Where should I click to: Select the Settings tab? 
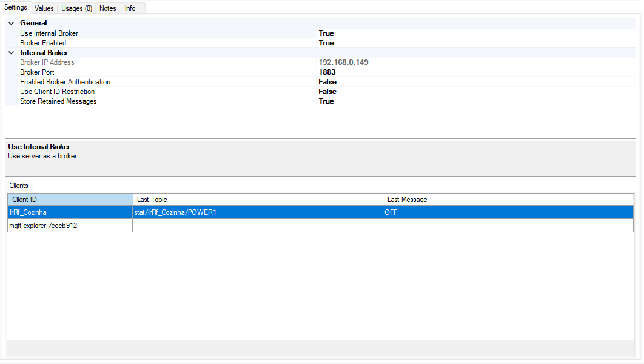16,8
